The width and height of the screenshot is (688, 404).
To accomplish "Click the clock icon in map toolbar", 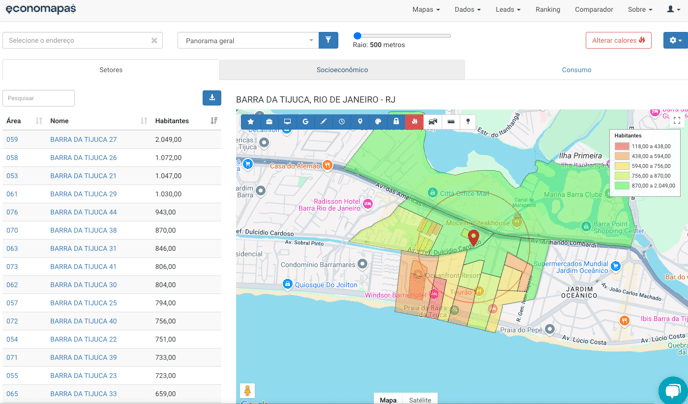I will (341, 122).
